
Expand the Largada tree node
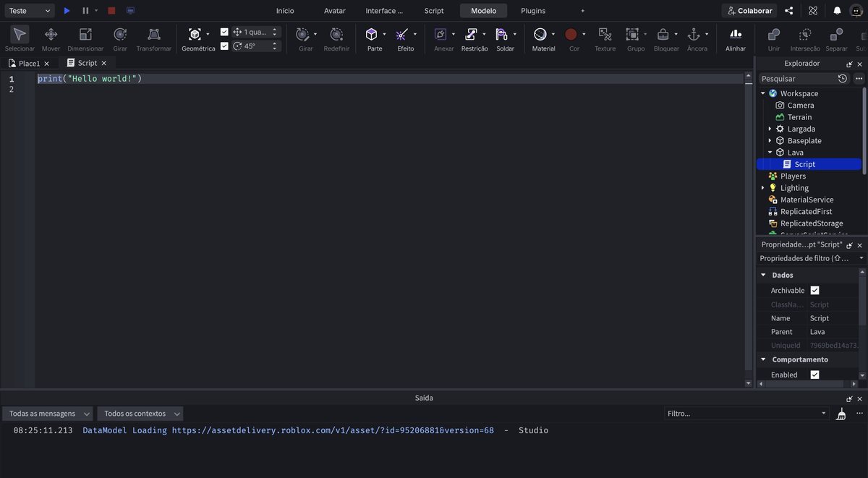click(x=770, y=129)
